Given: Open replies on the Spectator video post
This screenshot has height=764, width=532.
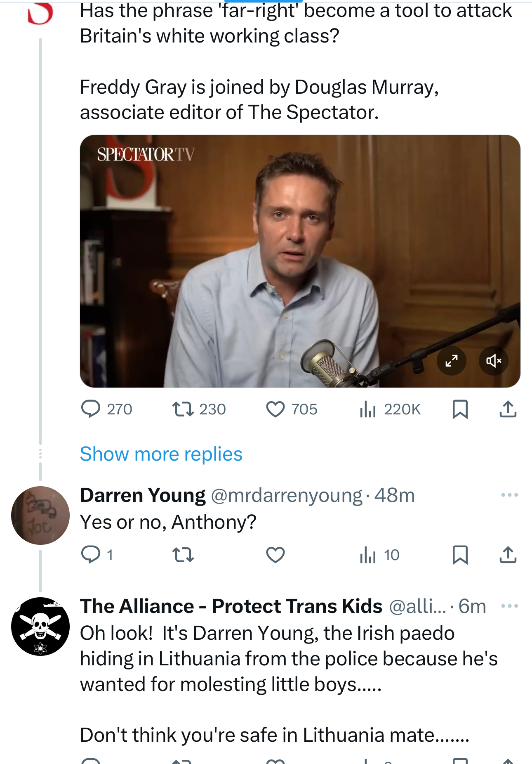Looking at the screenshot, I should pos(91,409).
